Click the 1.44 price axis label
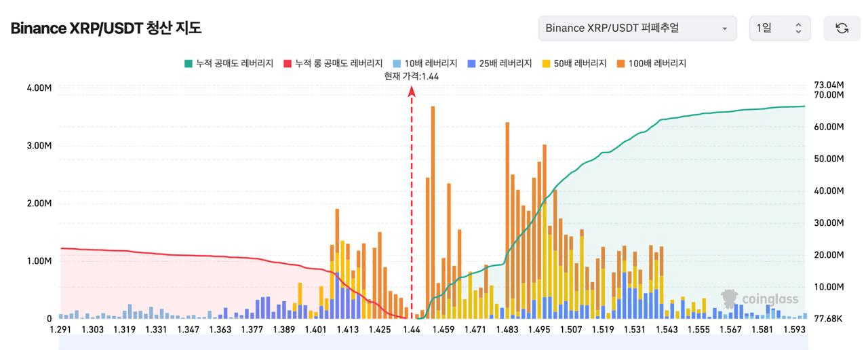This screenshot has width=868, height=350. pyautogui.click(x=411, y=330)
